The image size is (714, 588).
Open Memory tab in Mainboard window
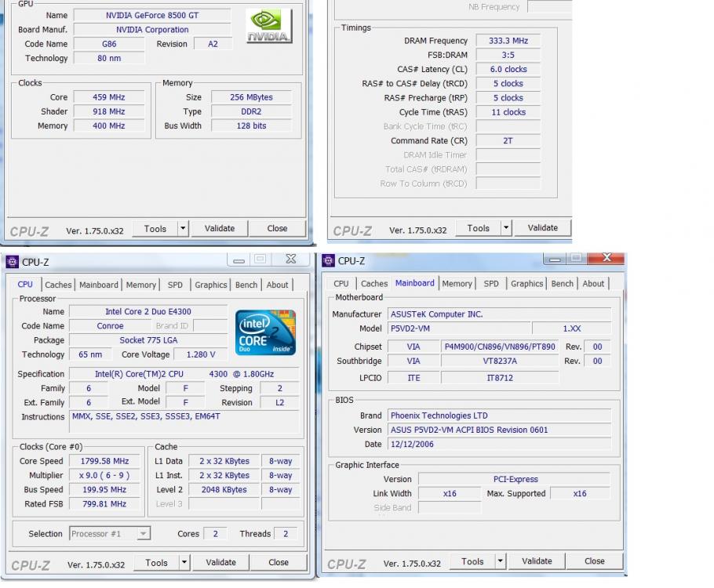point(457,284)
